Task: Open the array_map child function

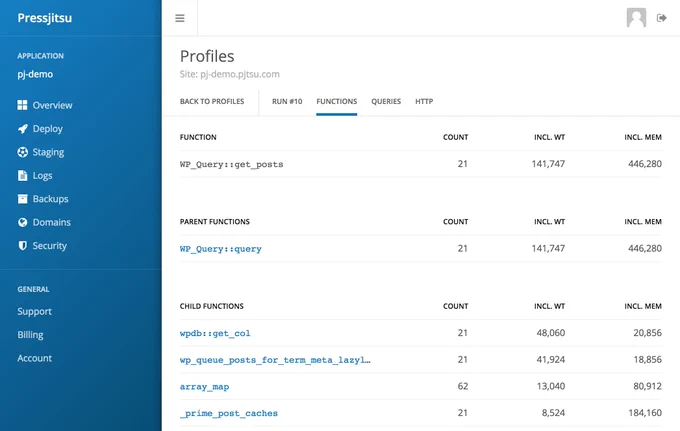Action: (204, 387)
